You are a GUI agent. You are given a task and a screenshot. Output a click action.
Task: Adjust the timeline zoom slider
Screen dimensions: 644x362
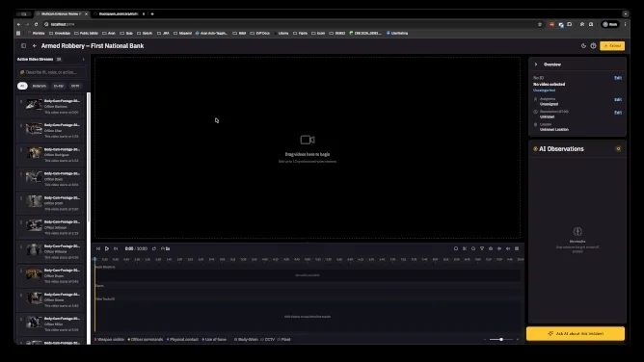[501, 340]
